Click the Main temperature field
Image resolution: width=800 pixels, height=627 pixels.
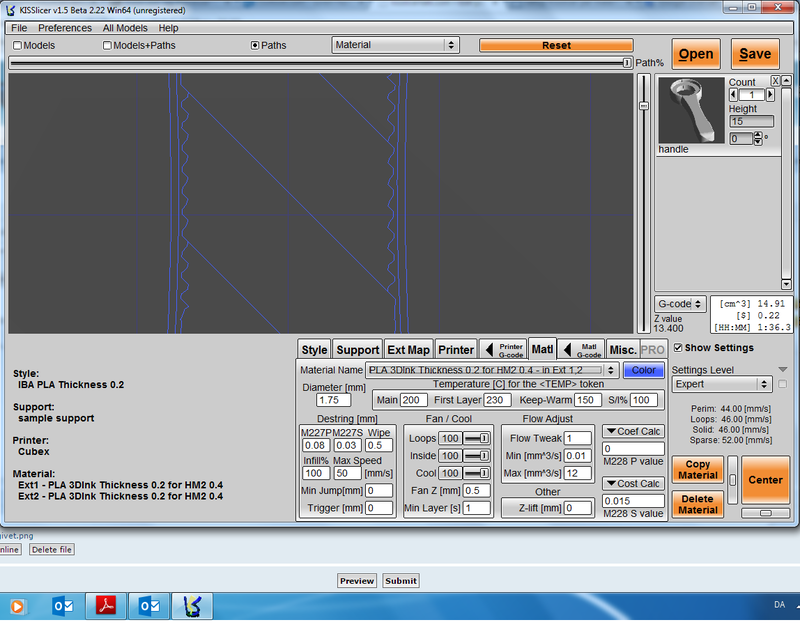tap(416, 400)
